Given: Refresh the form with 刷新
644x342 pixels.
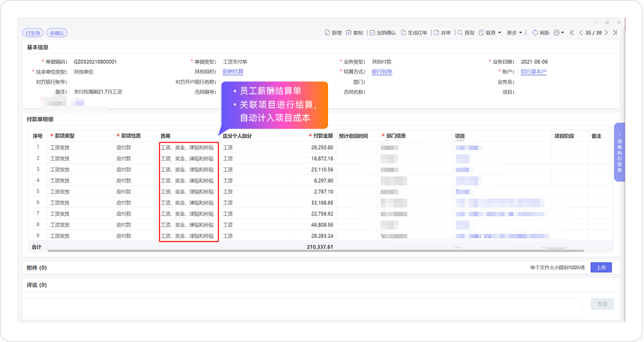Looking at the screenshot, I should (x=535, y=33).
